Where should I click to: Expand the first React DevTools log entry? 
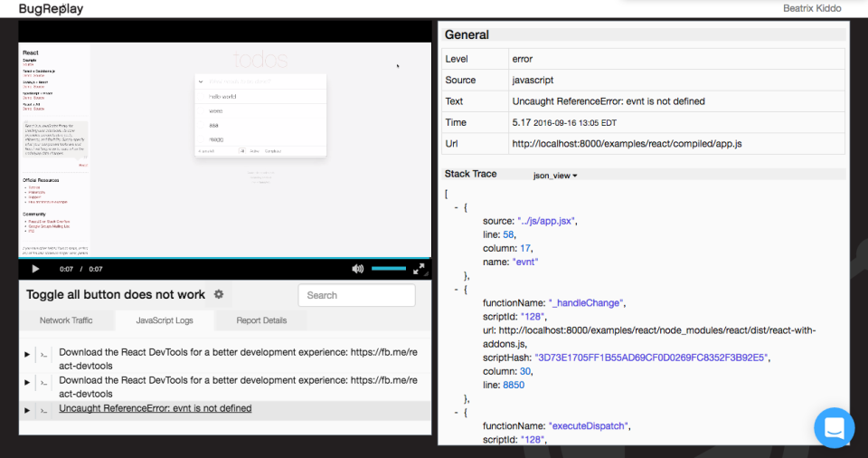pos(26,354)
